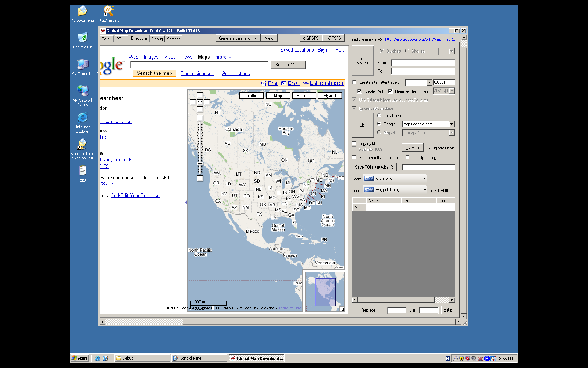The height and width of the screenshot is (368, 588).
Task: Click the From address field
Action: (423, 63)
